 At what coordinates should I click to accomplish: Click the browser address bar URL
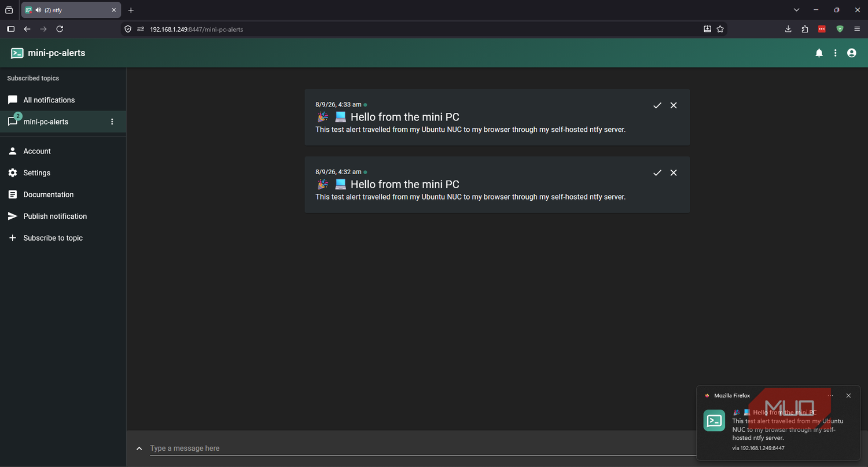click(197, 29)
